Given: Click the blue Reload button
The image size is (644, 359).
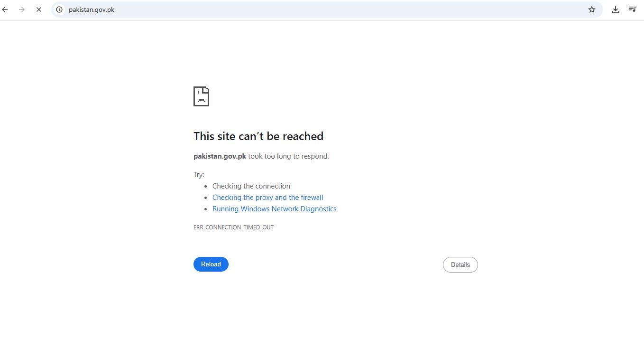Looking at the screenshot, I should (211, 265).
